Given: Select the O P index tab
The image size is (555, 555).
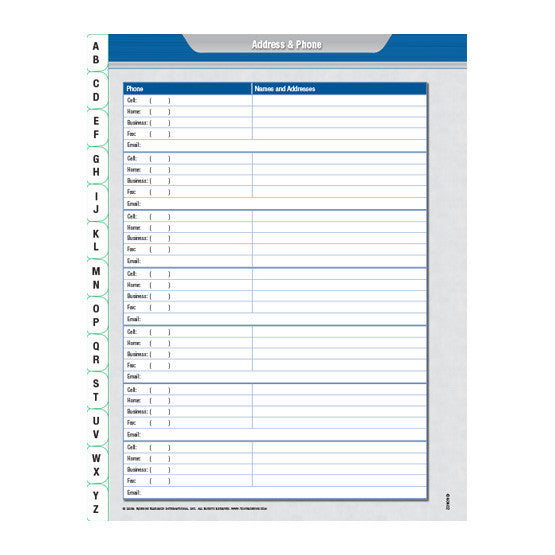Looking at the screenshot, I should (97, 315).
